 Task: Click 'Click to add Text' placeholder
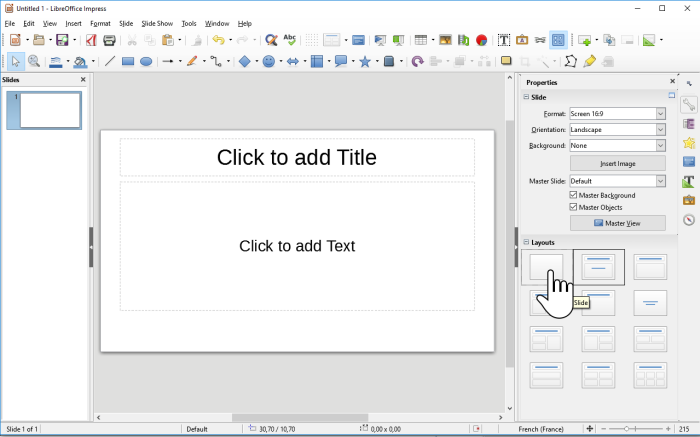point(297,246)
